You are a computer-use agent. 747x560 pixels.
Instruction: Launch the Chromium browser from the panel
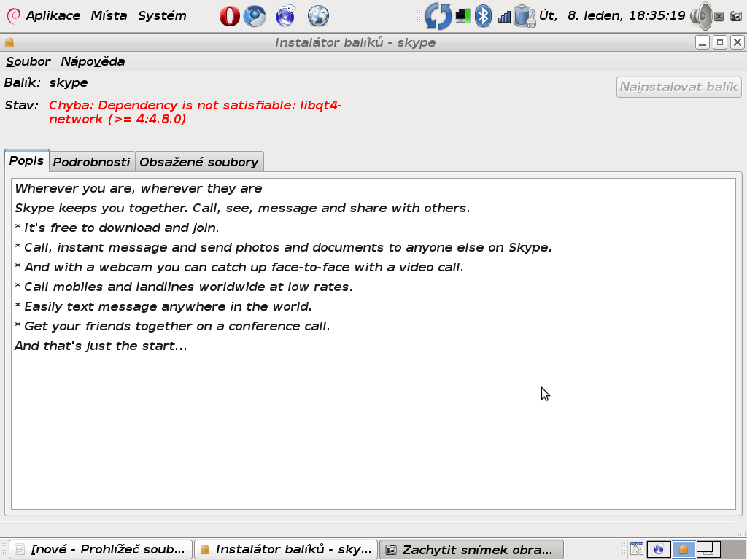tap(255, 16)
